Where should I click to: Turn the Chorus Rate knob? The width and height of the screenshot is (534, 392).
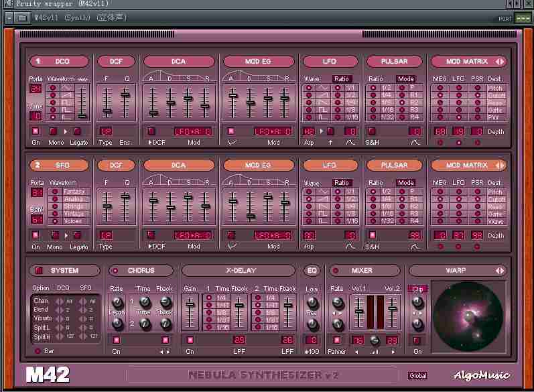point(117,302)
